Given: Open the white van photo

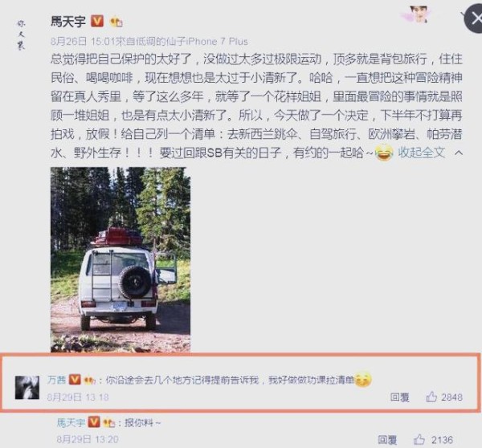Looking at the screenshot, I should click(120, 259).
